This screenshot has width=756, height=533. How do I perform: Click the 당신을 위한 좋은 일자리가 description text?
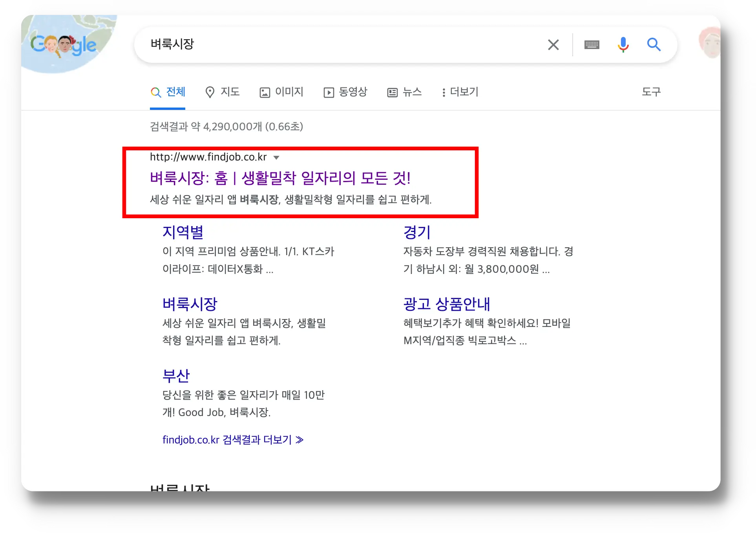244,403
